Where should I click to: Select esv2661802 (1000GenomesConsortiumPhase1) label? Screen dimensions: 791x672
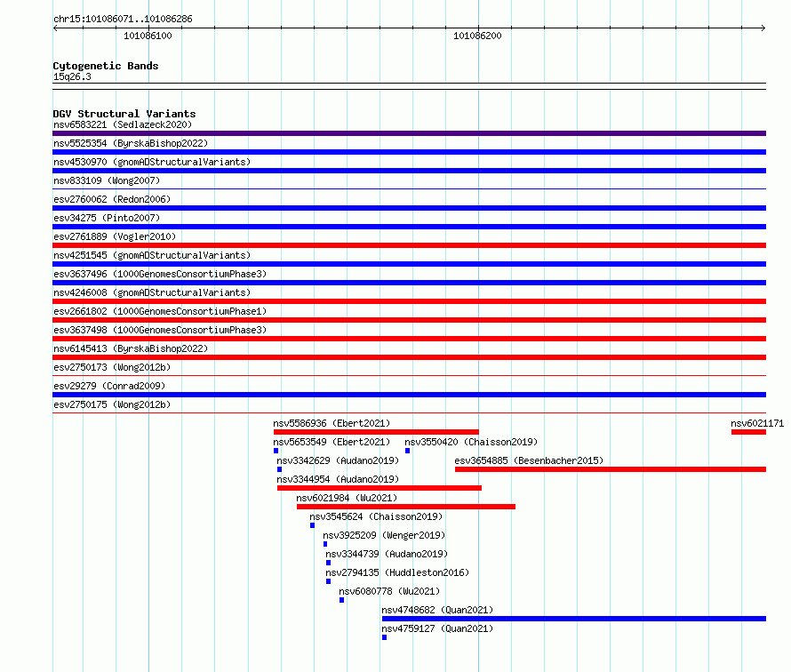tap(160, 311)
